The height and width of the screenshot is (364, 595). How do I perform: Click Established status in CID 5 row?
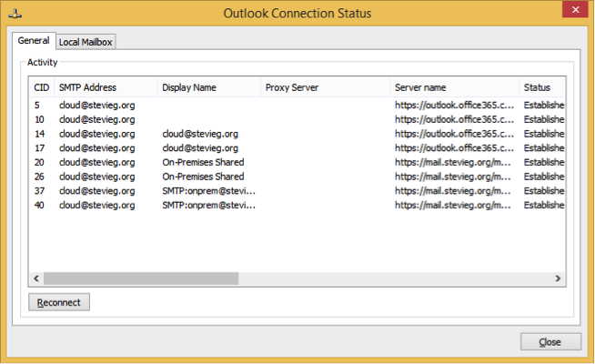click(544, 106)
